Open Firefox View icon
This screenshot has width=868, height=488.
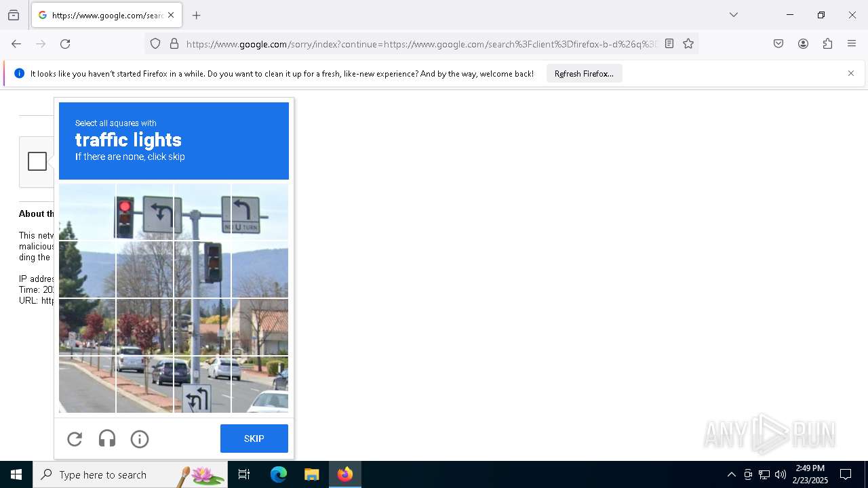click(x=14, y=15)
